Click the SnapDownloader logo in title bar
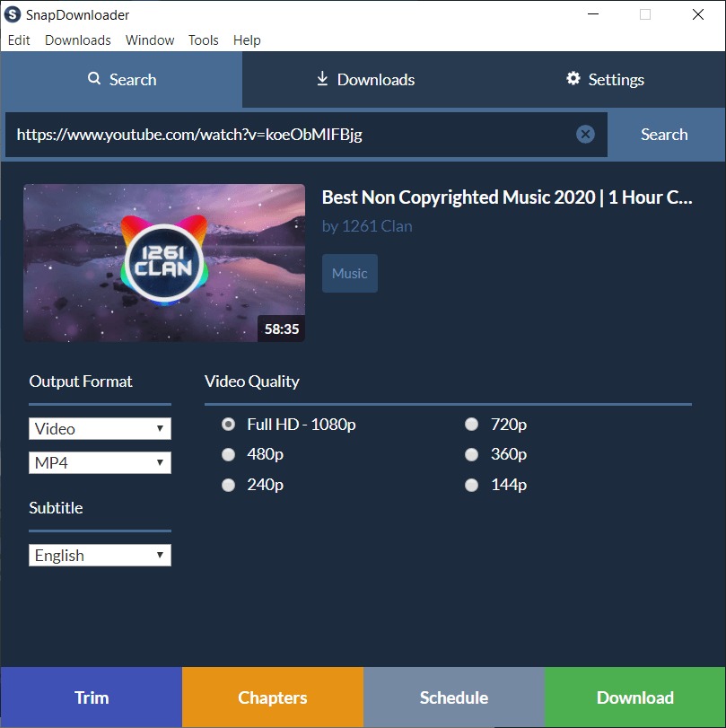 click(13, 14)
